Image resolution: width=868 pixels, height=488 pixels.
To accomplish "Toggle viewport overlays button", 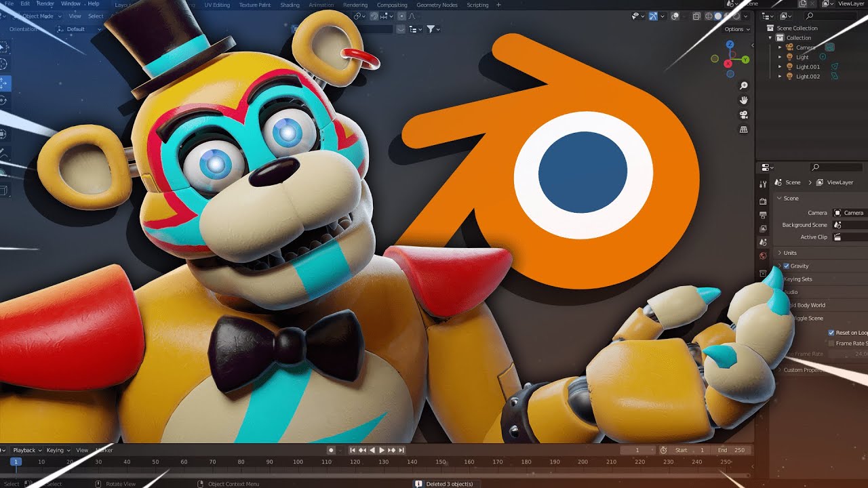I will point(675,16).
